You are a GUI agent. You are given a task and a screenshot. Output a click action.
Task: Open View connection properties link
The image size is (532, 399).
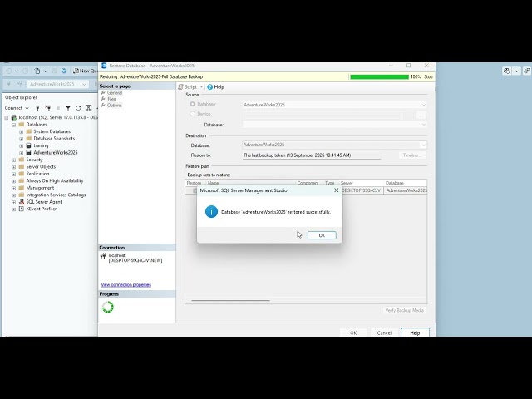[x=126, y=284]
